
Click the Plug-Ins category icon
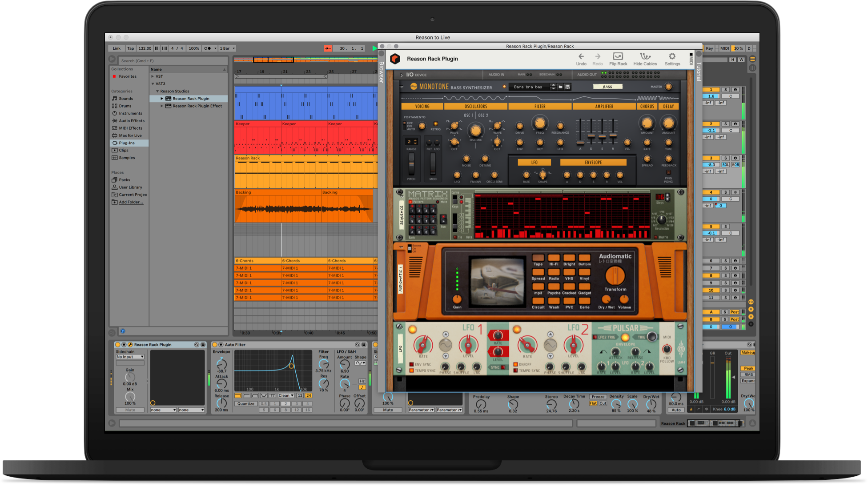[x=115, y=143]
